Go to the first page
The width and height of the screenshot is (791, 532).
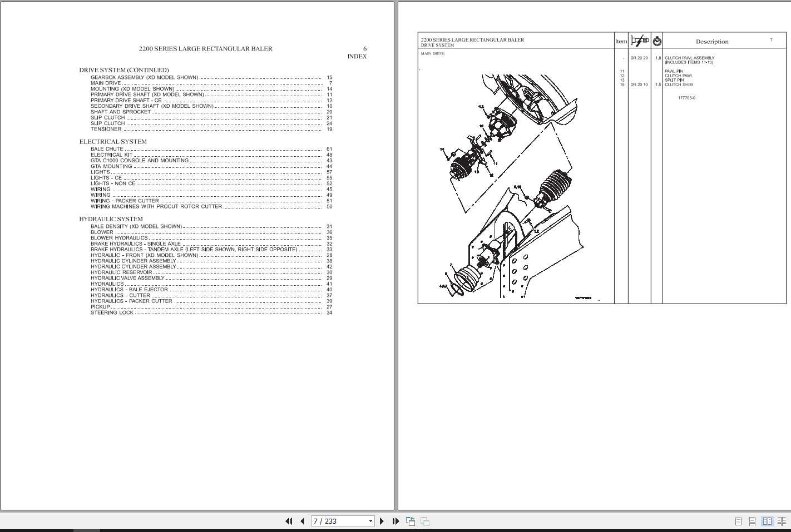pos(289,521)
